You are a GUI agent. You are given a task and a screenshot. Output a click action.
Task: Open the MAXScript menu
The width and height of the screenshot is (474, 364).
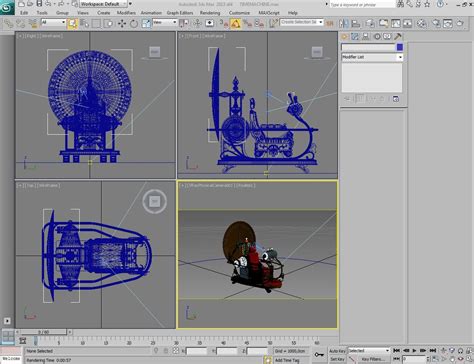tap(269, 13)
